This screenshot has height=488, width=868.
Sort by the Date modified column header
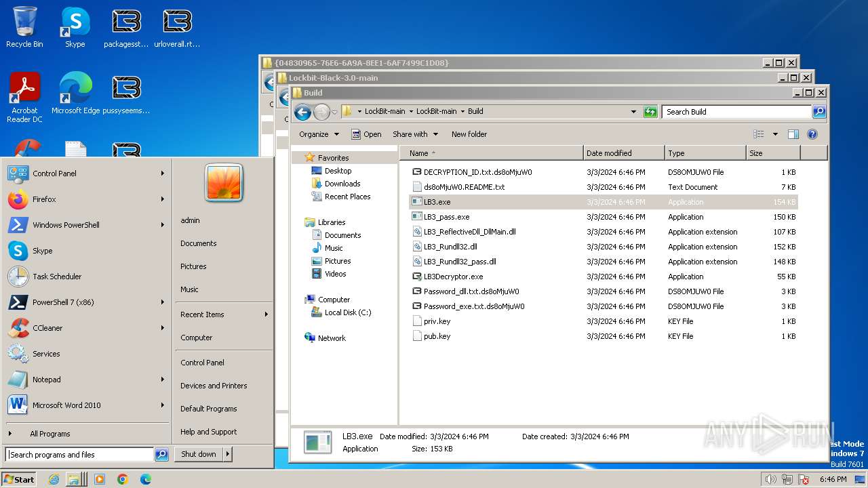click(624, 153)
